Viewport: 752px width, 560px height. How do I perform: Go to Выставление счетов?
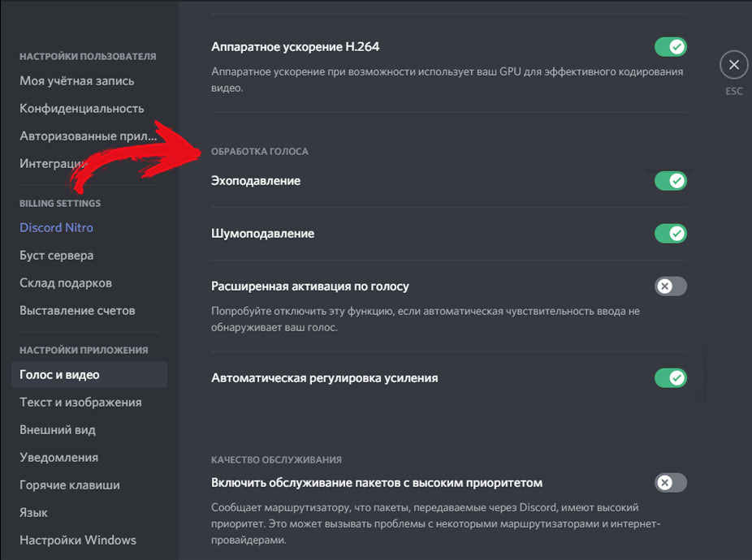77,311
